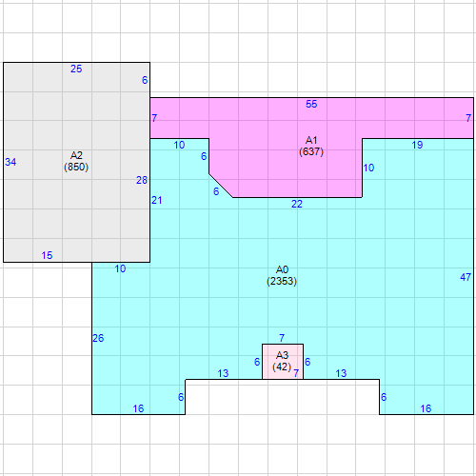This screenshot has width=476, height=476.
Task: Click the 47 dimension on area A0
Action: click(466, 277)
